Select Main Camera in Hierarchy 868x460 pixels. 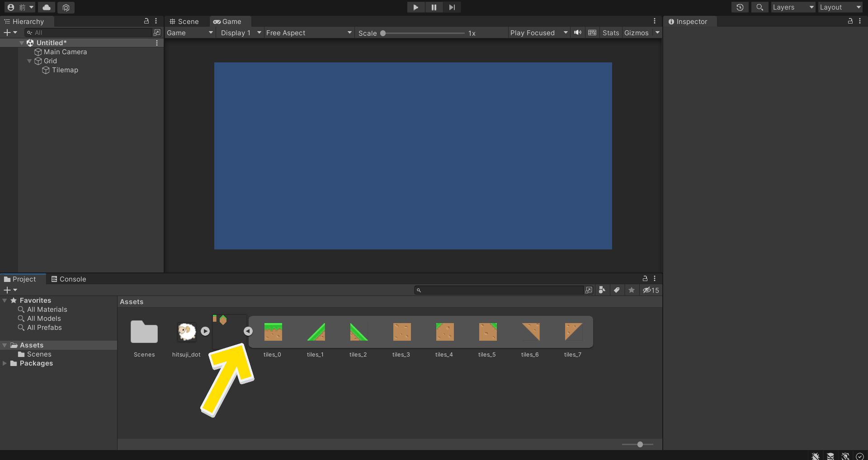click(65, 52)
